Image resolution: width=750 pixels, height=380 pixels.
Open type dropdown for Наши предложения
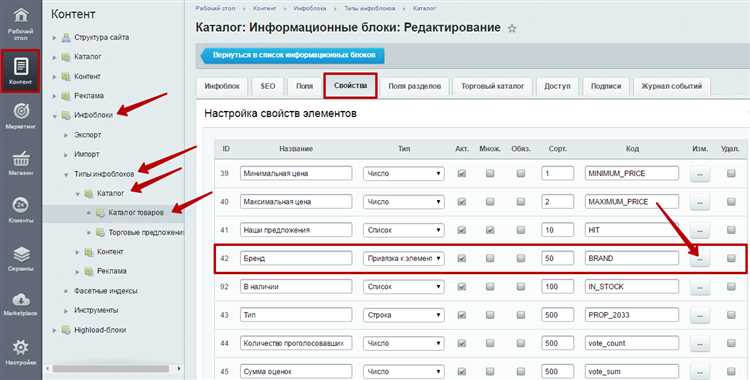(x=403, y=230)
